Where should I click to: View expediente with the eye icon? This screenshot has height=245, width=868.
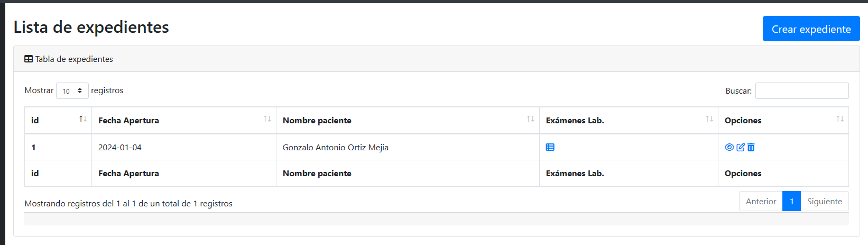click(x=729, y=147)
